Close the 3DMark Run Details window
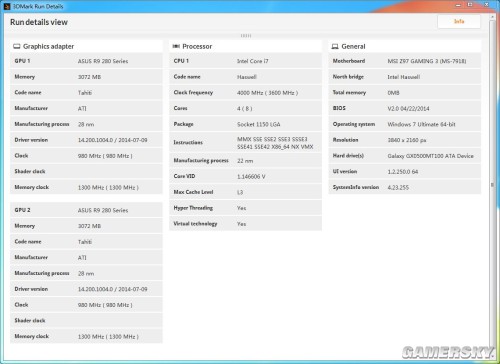500x364 pixels. pos(486,5)
